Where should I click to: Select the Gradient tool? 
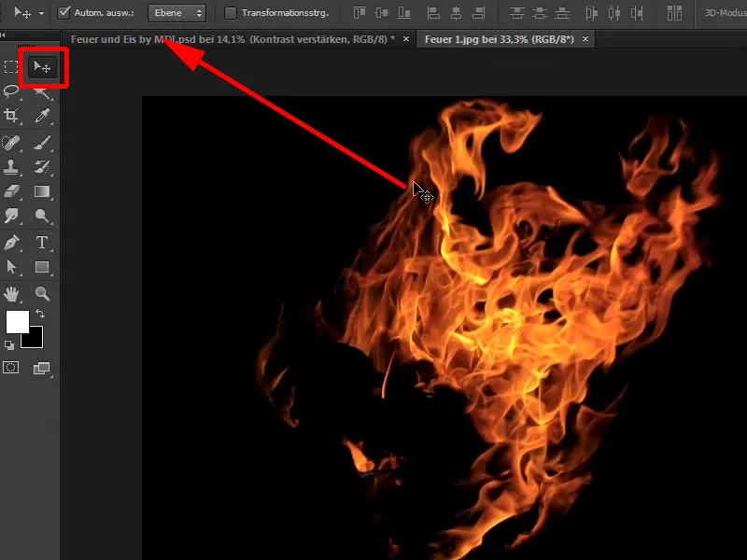42,191
